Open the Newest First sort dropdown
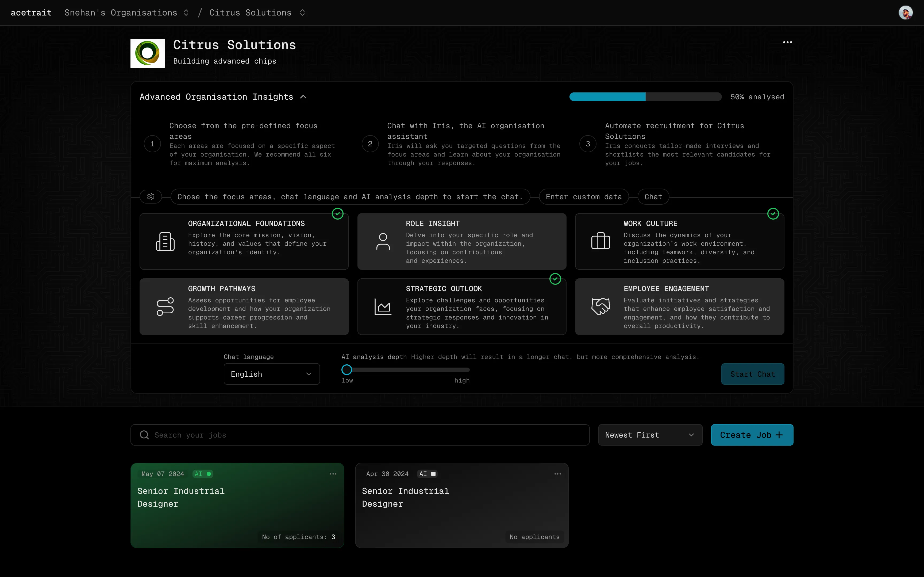Image resolution: width=924 pixels, height=577 pixels. click(649, 435)
